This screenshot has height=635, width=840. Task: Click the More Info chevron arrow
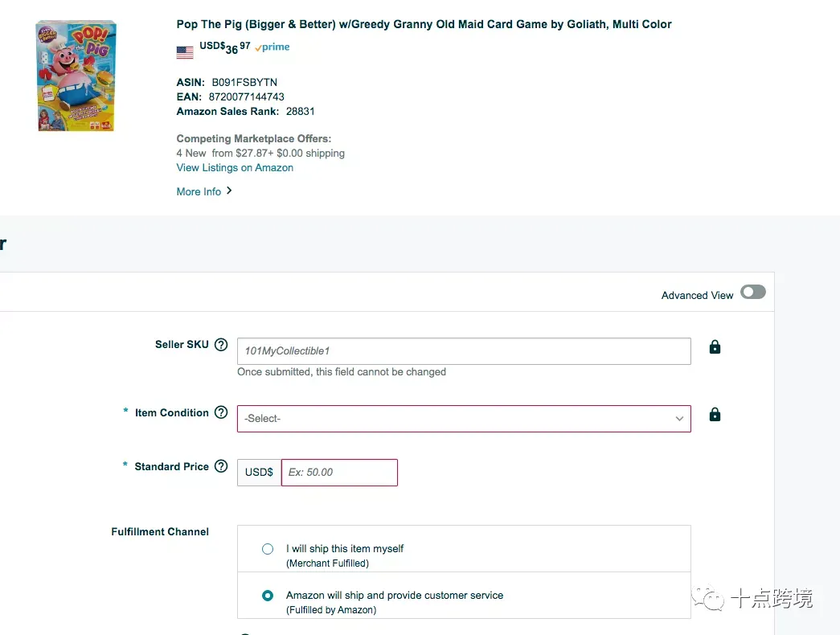pos(229,190)
